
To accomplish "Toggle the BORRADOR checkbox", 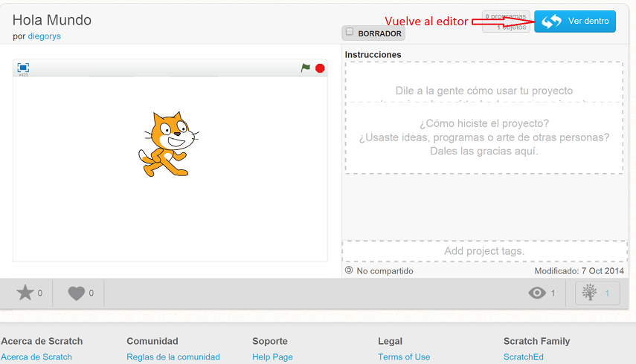I will point(350,32).
